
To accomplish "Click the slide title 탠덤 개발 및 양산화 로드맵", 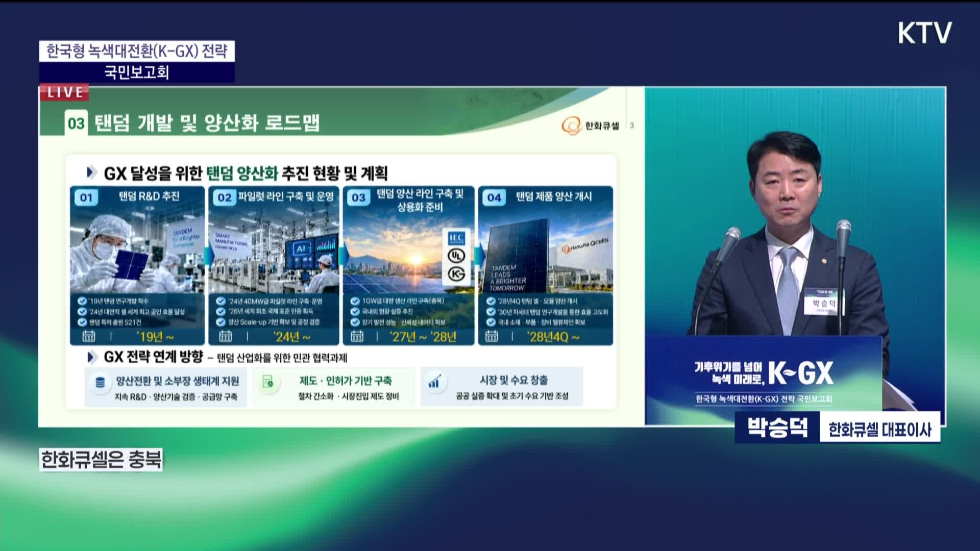I will coord(207,123).
